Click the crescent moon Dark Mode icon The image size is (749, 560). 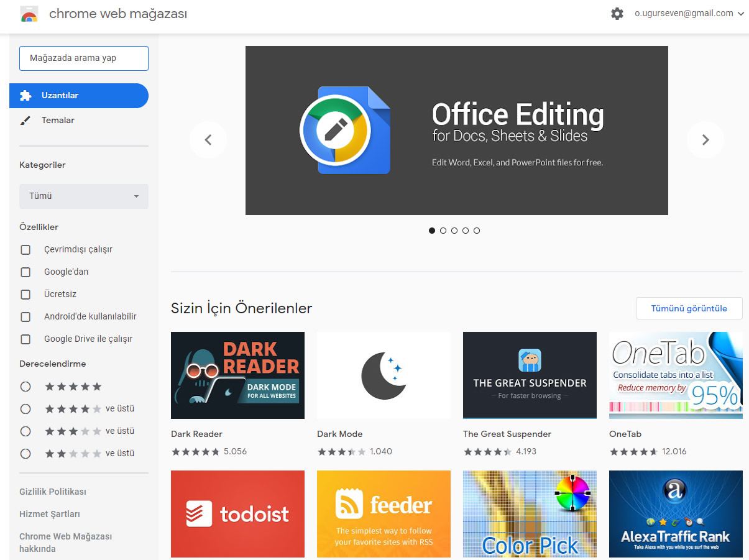pyautogui.click(x=383, y=376)
